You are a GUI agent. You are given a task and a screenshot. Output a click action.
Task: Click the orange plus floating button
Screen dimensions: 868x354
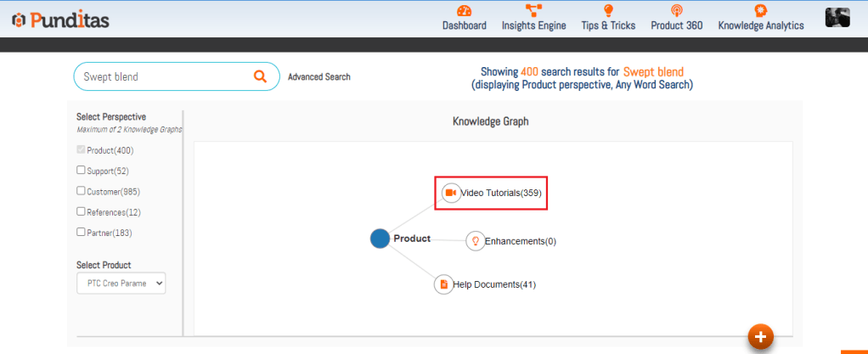[x=760, y=337]
